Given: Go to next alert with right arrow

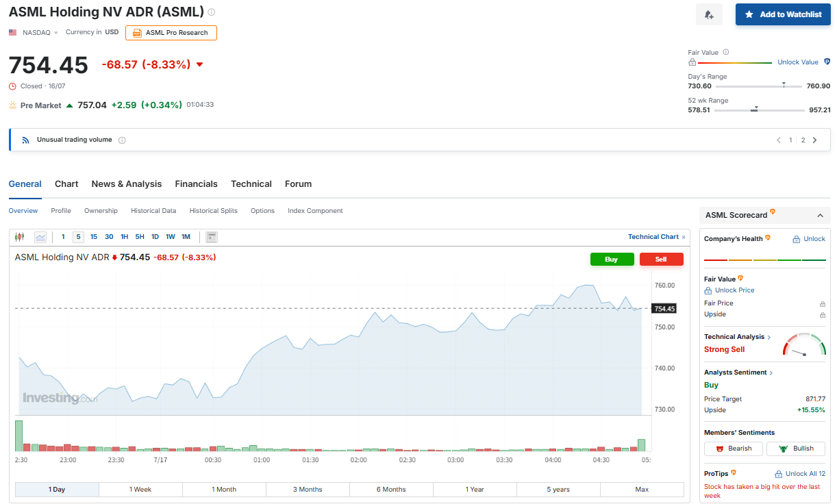Looking at the screenshot, I should [814, 140].
